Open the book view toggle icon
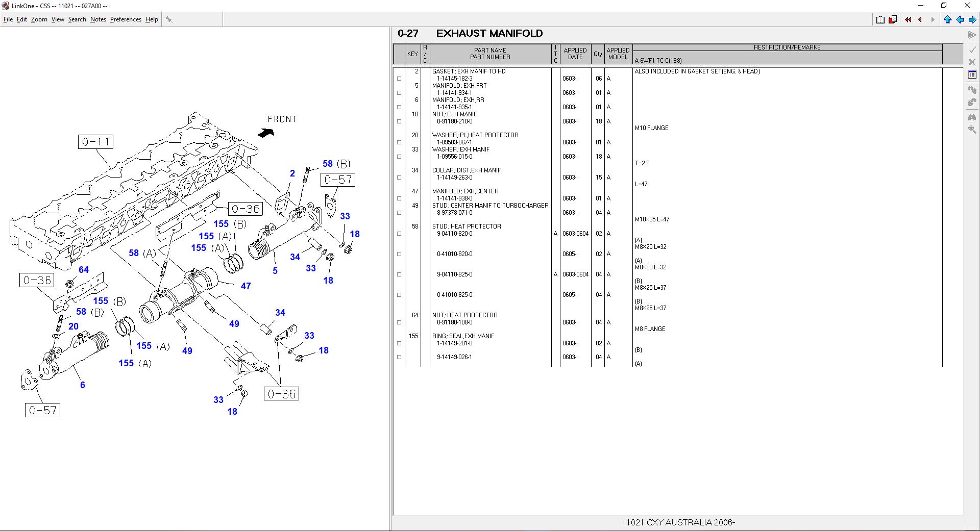This screenshot has width=980, height=531. coord(880,19)
